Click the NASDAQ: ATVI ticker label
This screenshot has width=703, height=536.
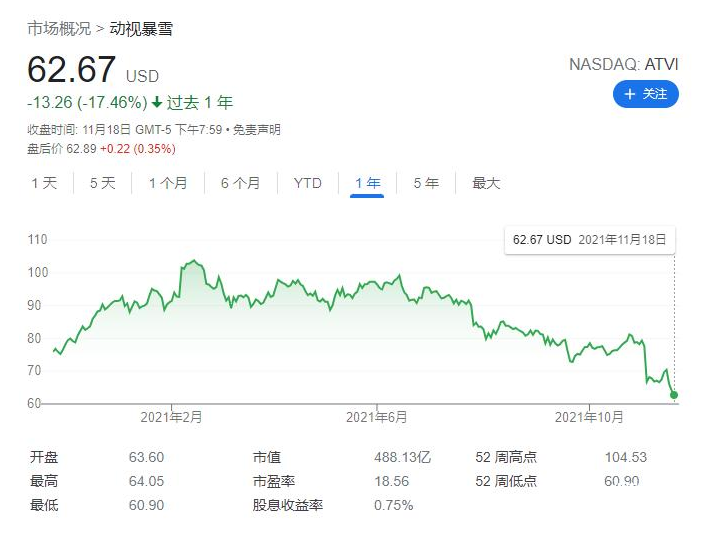(x=624, y=65)
